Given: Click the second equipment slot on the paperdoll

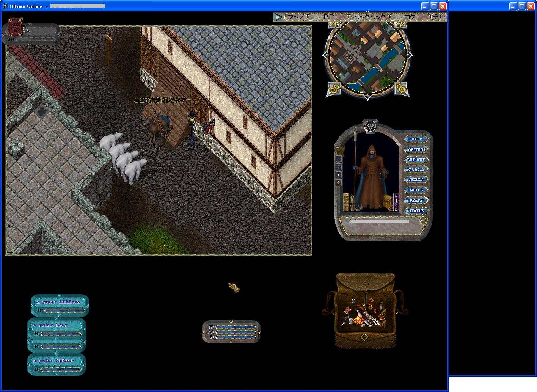Looking at the screenshot, I should pos(338,166).
